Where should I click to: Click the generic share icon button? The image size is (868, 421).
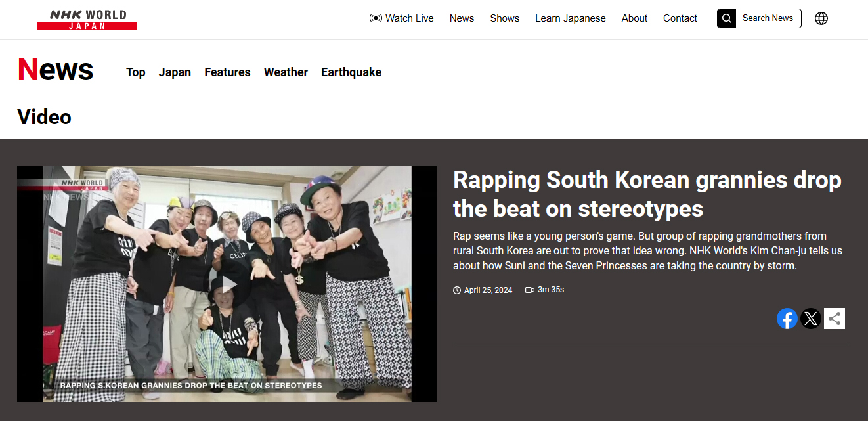click(x=835, y=319)
